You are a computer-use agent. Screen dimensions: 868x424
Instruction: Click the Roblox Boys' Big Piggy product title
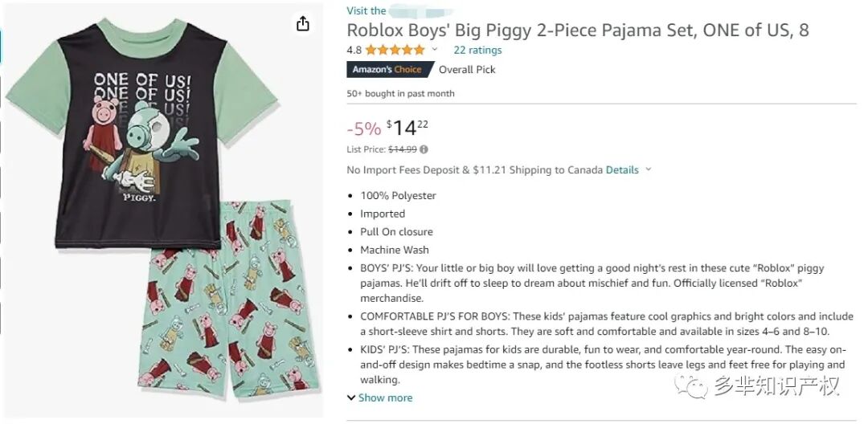point(577,31)
